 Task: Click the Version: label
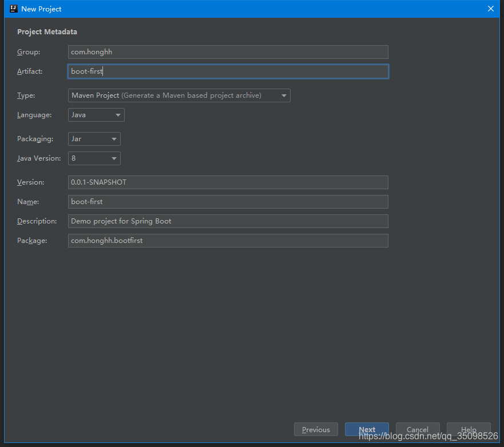(30, 182)
